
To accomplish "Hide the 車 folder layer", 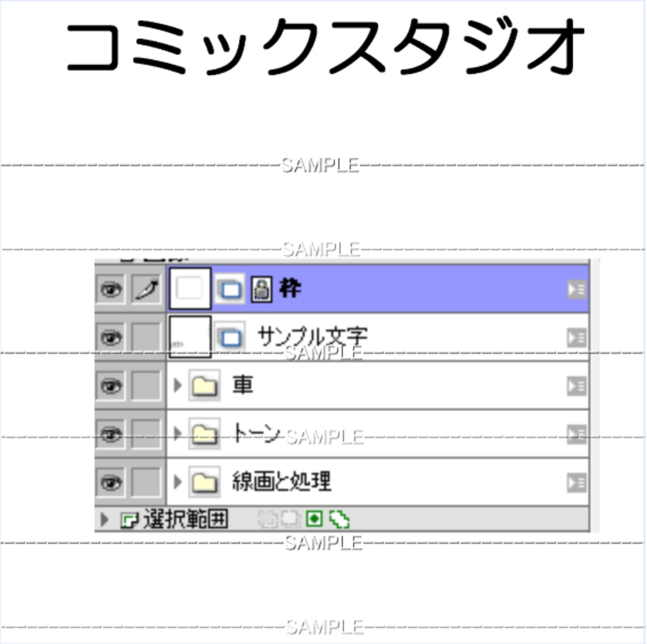I will pos(111,386).
